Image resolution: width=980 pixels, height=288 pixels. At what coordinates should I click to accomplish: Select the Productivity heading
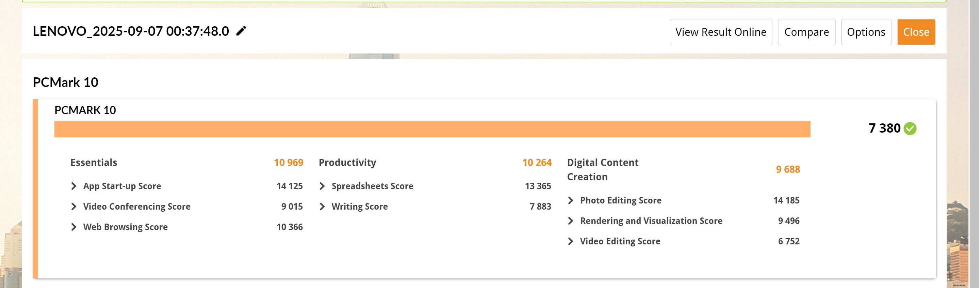347,163
